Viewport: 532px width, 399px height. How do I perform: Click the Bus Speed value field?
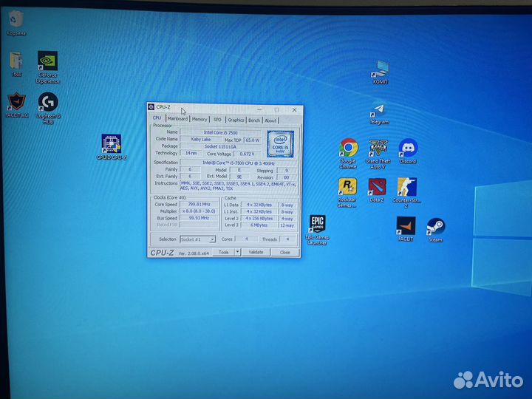(199, 218)
